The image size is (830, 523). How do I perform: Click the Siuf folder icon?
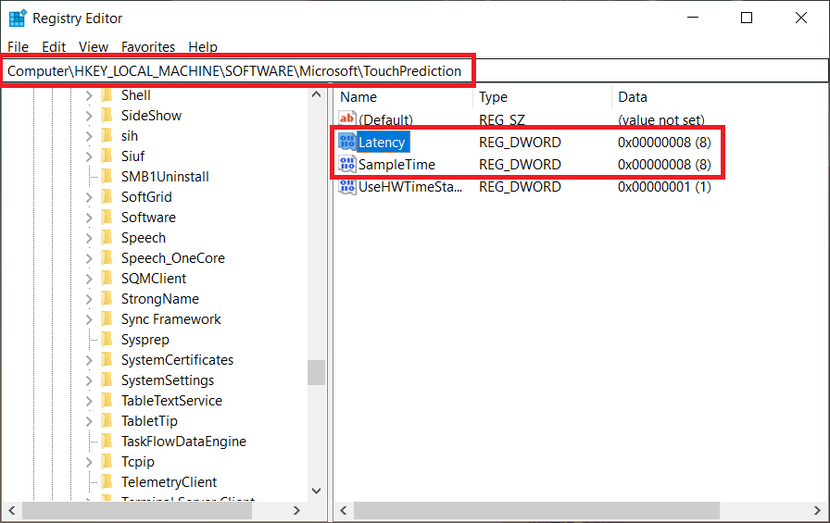pos(107,156)
